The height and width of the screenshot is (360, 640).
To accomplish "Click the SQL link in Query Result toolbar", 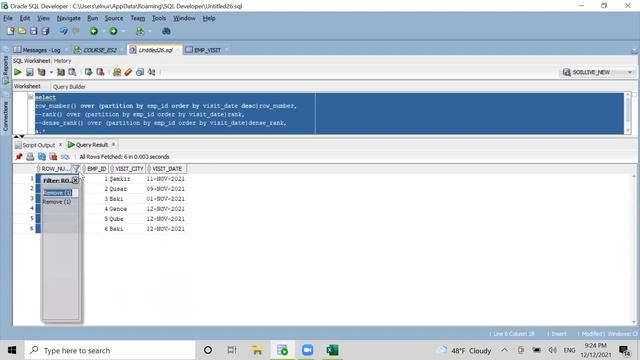I will pos(65,157).
